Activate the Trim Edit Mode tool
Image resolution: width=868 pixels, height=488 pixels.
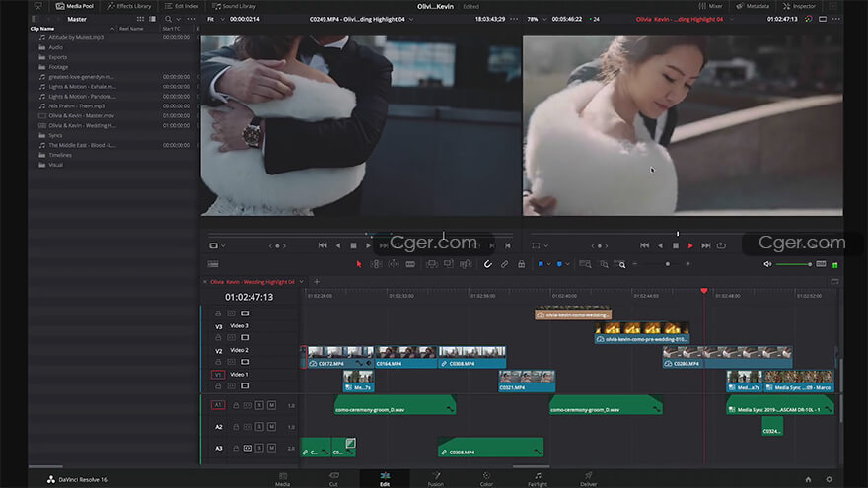pyautogui.click(x=376, y=264)
